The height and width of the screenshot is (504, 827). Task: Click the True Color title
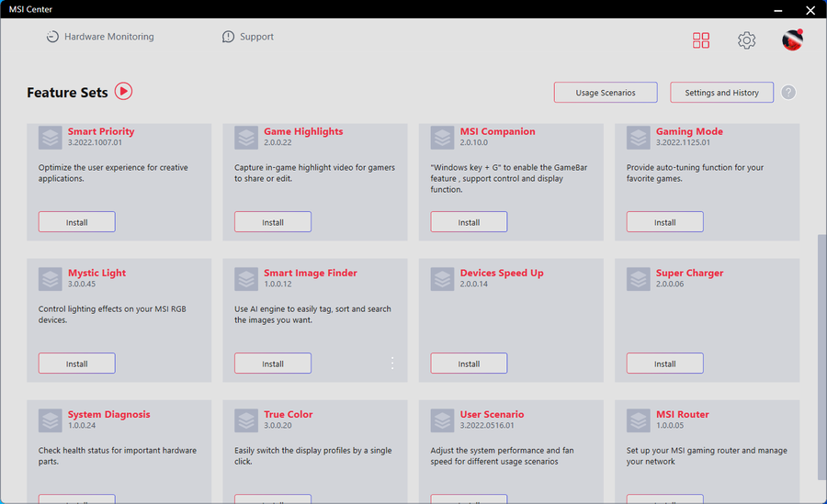[x=288, y=414]
